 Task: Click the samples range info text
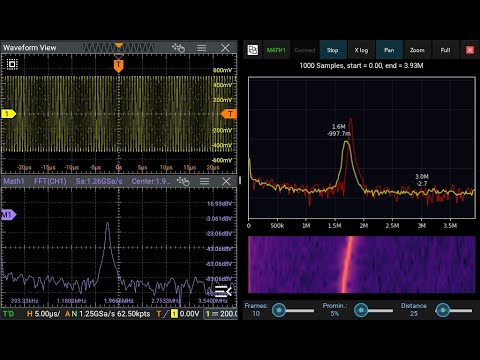[361, 66]
